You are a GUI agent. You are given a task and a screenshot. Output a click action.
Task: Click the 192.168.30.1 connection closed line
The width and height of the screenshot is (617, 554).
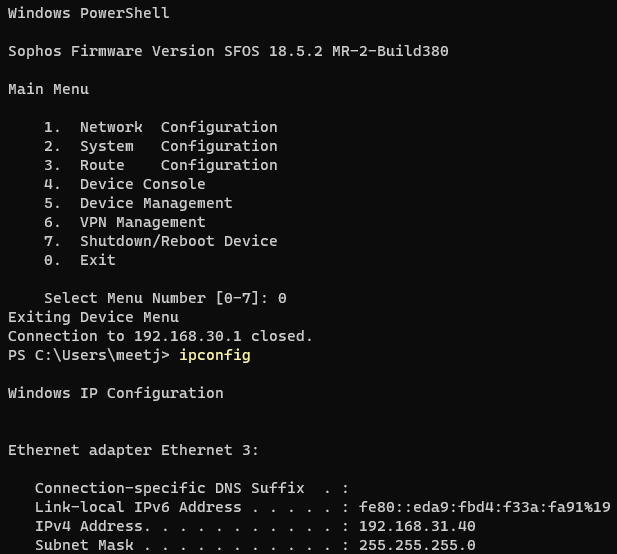(160, 336)
